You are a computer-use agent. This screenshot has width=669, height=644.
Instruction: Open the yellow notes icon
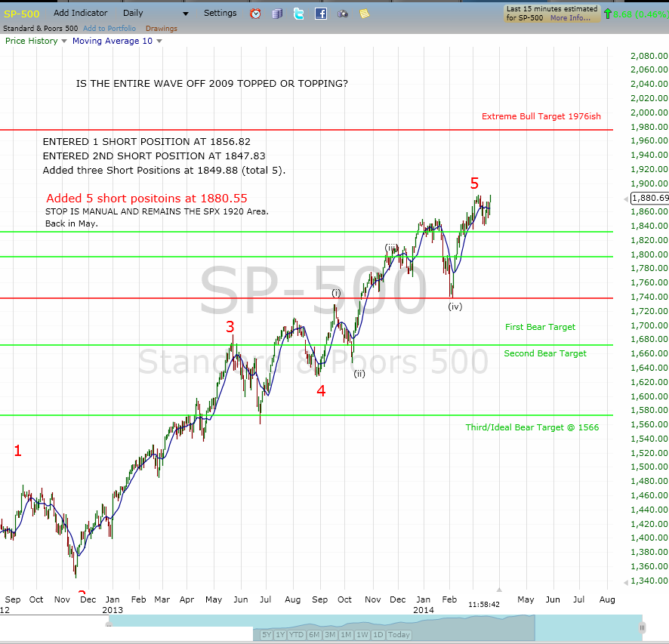pyautogui.click(x=365, y=14)
